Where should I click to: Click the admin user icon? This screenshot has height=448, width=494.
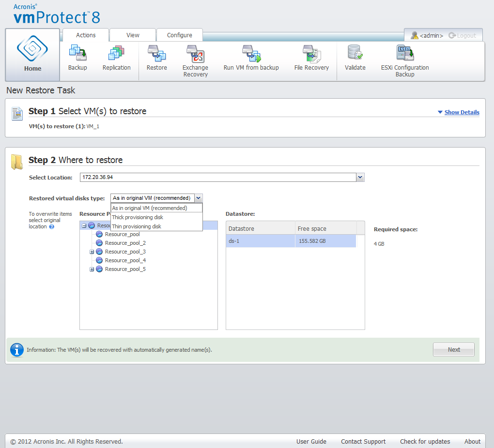[414, 35]
